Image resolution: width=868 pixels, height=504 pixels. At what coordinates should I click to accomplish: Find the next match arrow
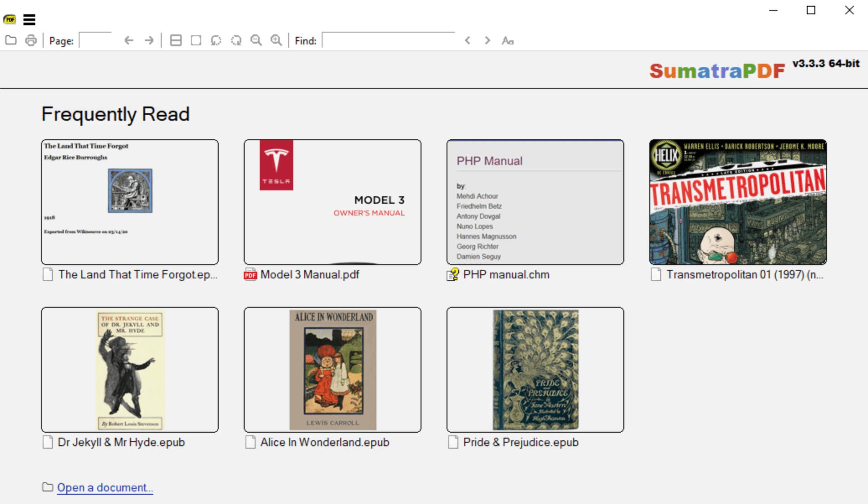pos(487,40)
